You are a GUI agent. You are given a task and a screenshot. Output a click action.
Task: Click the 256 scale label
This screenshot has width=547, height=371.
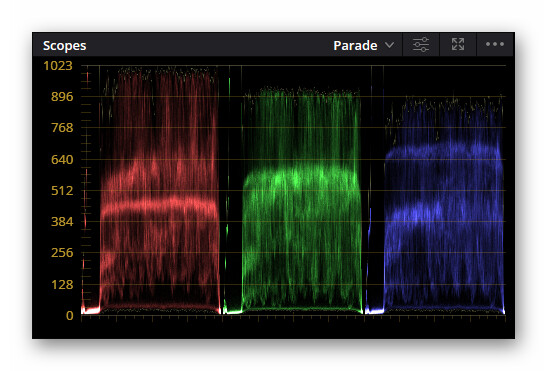pyautogui.click(x=62, y=253)
